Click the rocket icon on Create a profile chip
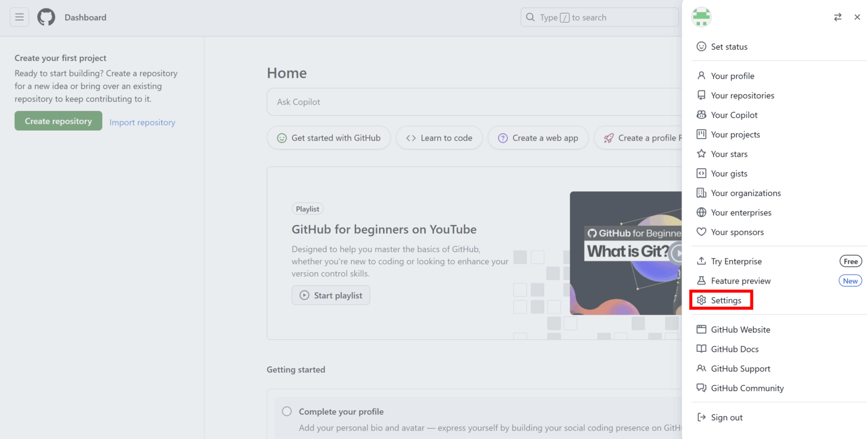Image resolution: width=868 pixels, height=439 pixels. (x=608, y=137)
